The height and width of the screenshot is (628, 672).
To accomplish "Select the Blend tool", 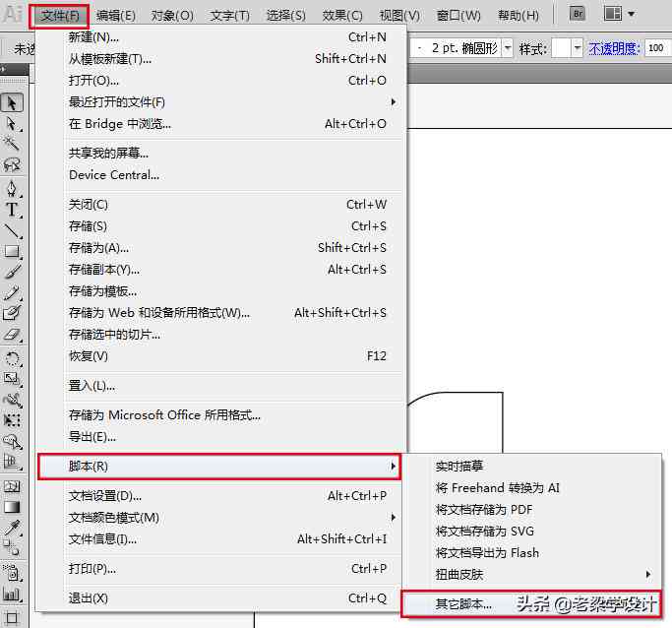I will coord(12,548).
